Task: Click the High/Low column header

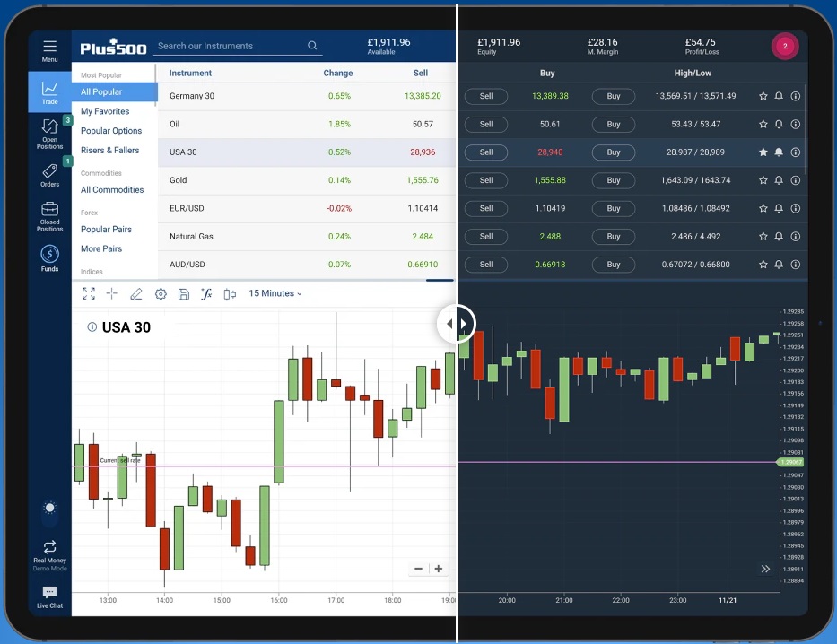Action: coord(693,73)
